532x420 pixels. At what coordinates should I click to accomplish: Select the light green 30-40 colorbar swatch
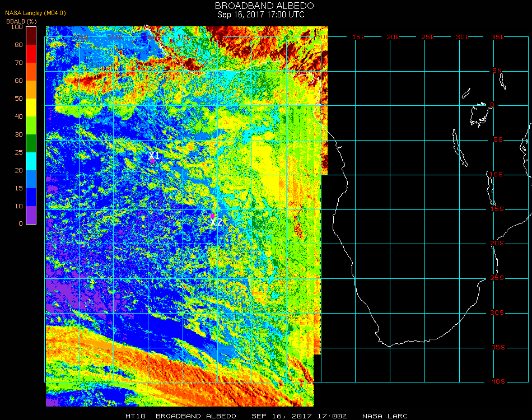[x=31, y=125]
